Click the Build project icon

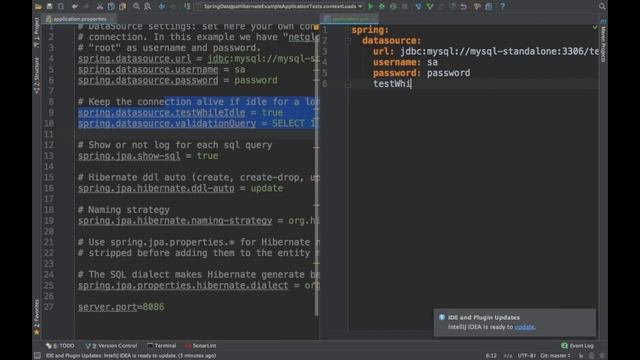coord(187,7)
